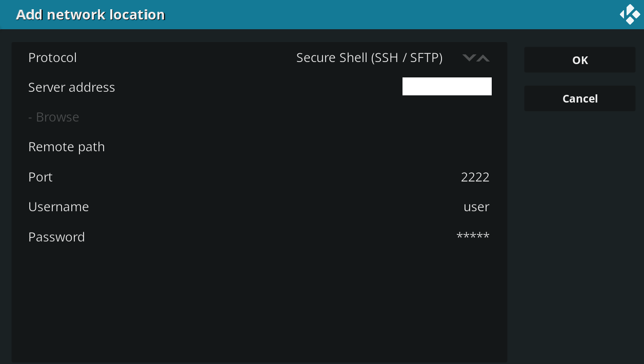This screenshot has width=644, height=364.
Task: Select the next protocol with the up chevron
Action: click(x=482, y=57)
